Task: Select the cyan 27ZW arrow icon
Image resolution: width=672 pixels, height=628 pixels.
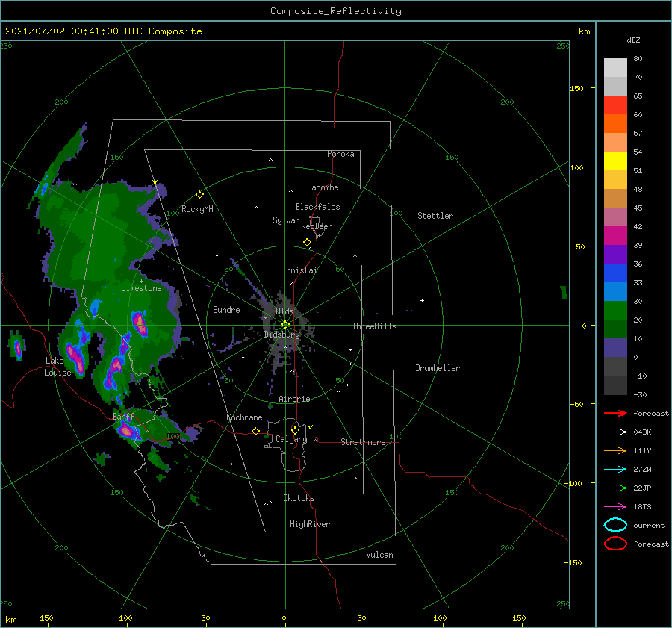Action: [x=615, y=470]
